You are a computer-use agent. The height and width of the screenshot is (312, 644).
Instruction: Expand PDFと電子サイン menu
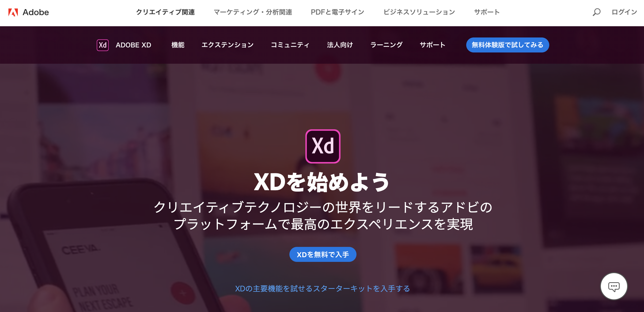coord(337,12)
